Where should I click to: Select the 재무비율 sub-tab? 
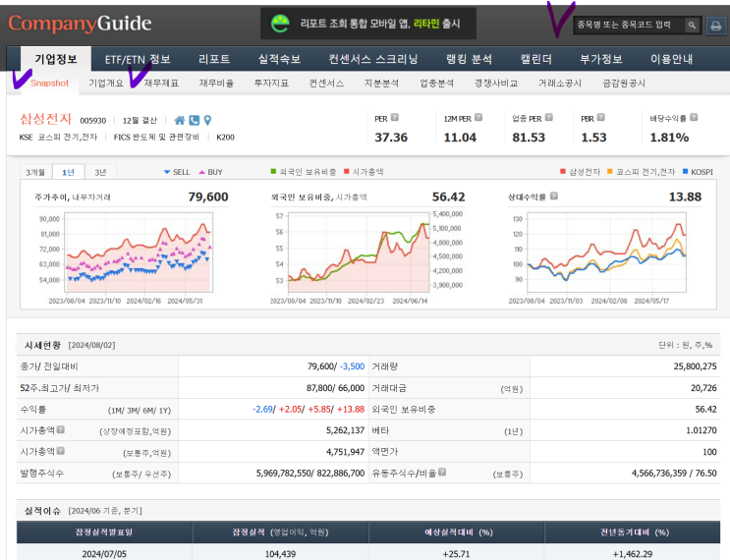(x=216, y=84)
